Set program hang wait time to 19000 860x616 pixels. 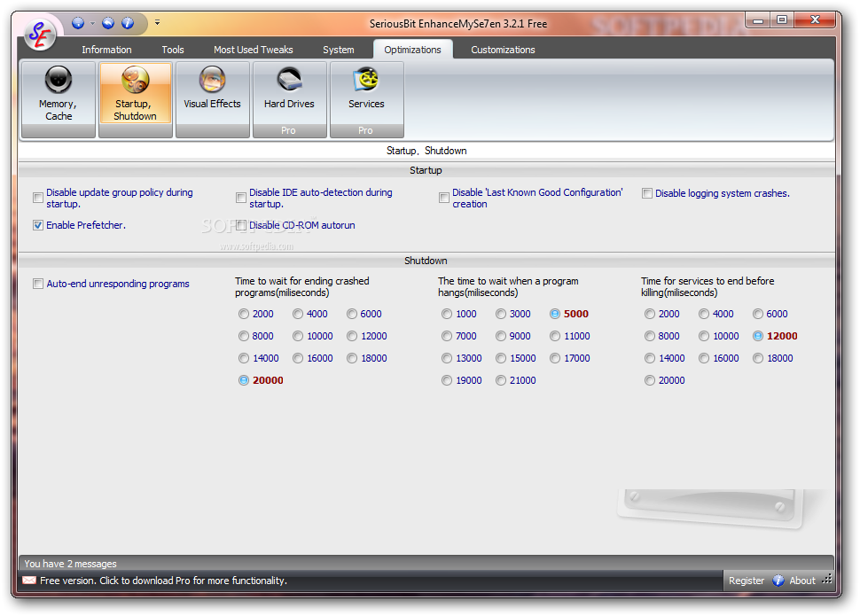(447, 380)
